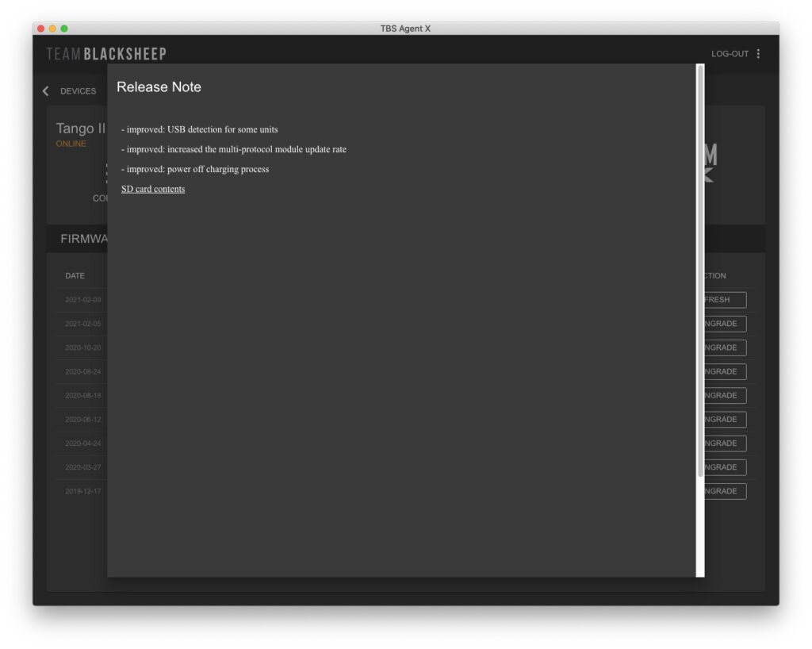The width and height of the screenshot is (812, 649).
Task: Close the window with the red button
Action: coord(41,29)
